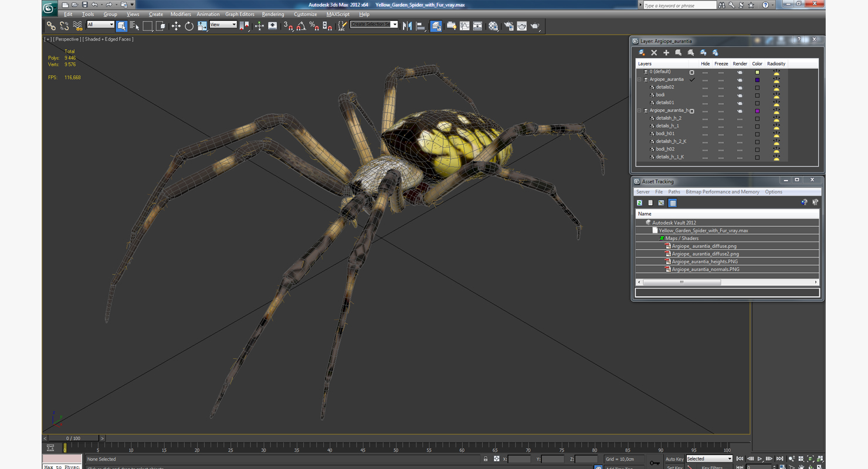Open the Customize menu
The width and height of the screenshot is (868, 469).
(305, 14)
